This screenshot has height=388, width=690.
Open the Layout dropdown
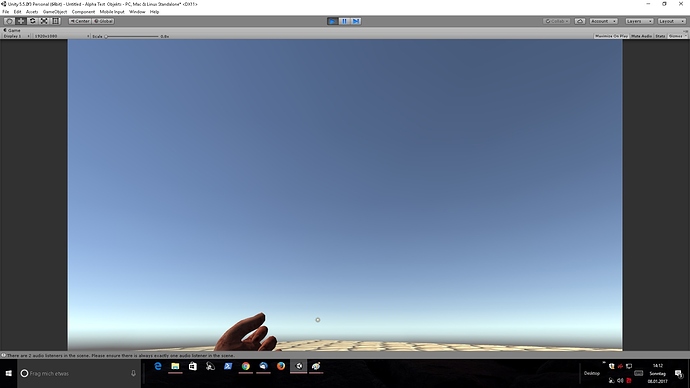pos(672,21)
